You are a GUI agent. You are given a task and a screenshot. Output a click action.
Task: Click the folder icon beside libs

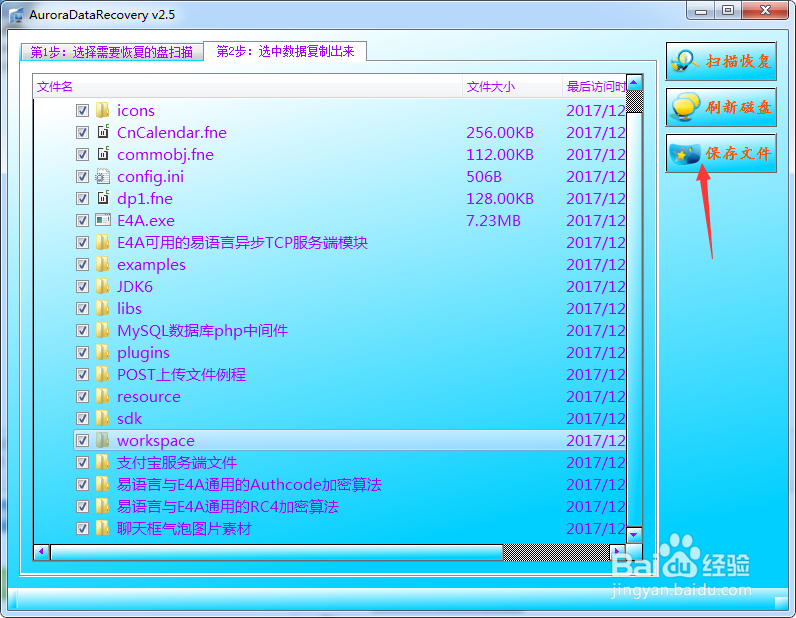pos(103,308)
